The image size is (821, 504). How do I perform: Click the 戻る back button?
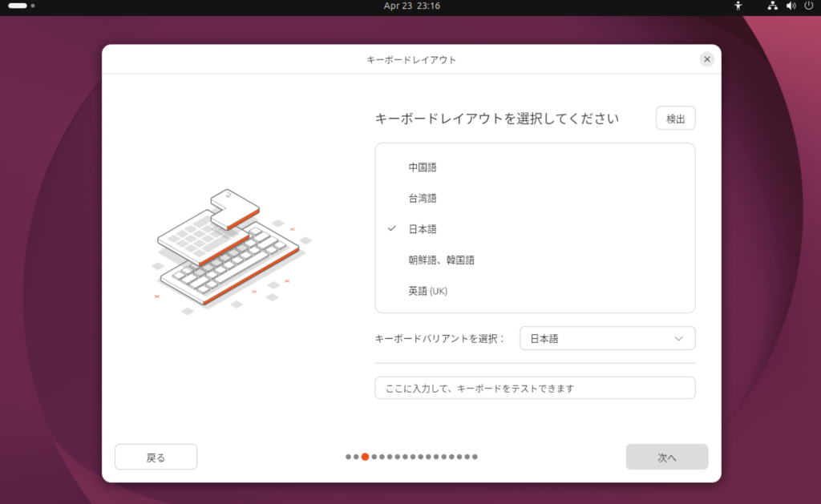(x=156, y=458)
